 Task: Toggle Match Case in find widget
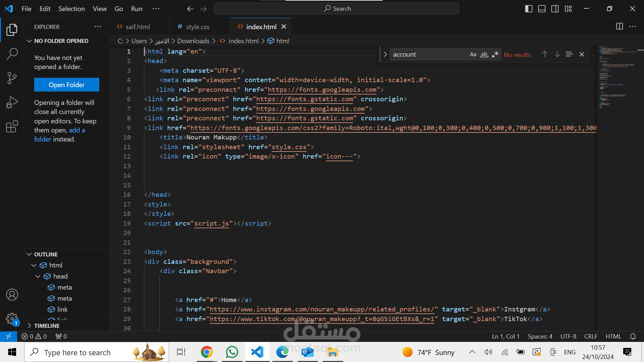[x=473, y=54]
